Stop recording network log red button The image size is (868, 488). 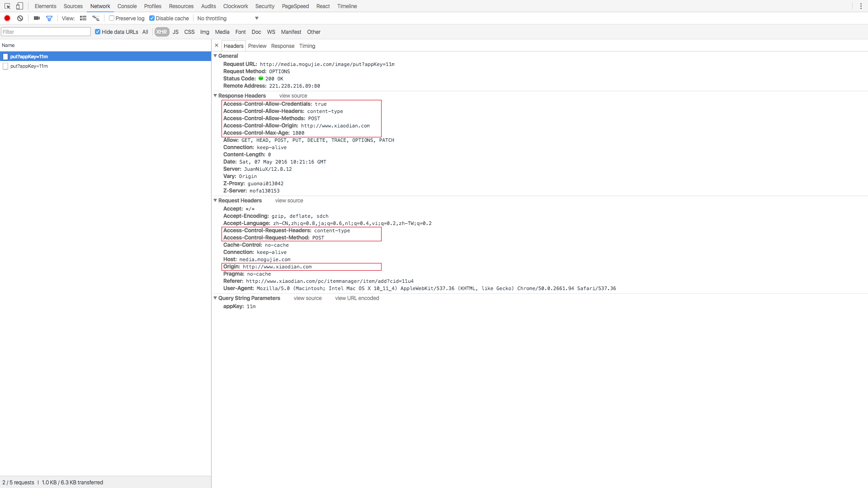tap(7, 19)
